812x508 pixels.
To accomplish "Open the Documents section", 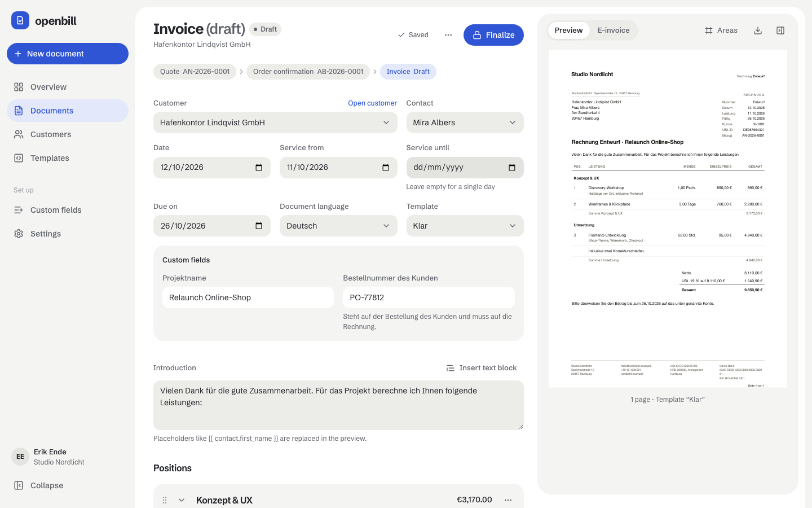I will click(x=68, y=111).
